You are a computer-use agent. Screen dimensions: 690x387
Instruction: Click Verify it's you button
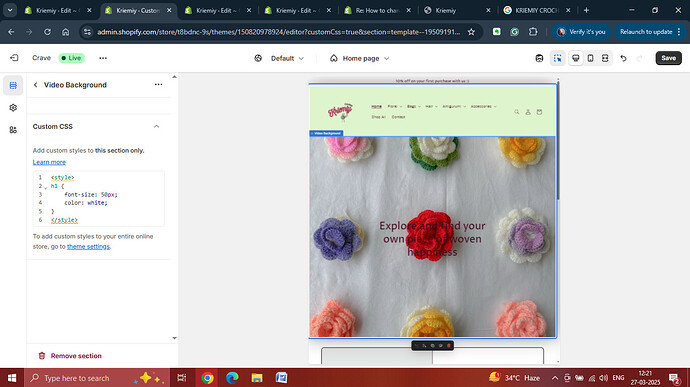581,32
